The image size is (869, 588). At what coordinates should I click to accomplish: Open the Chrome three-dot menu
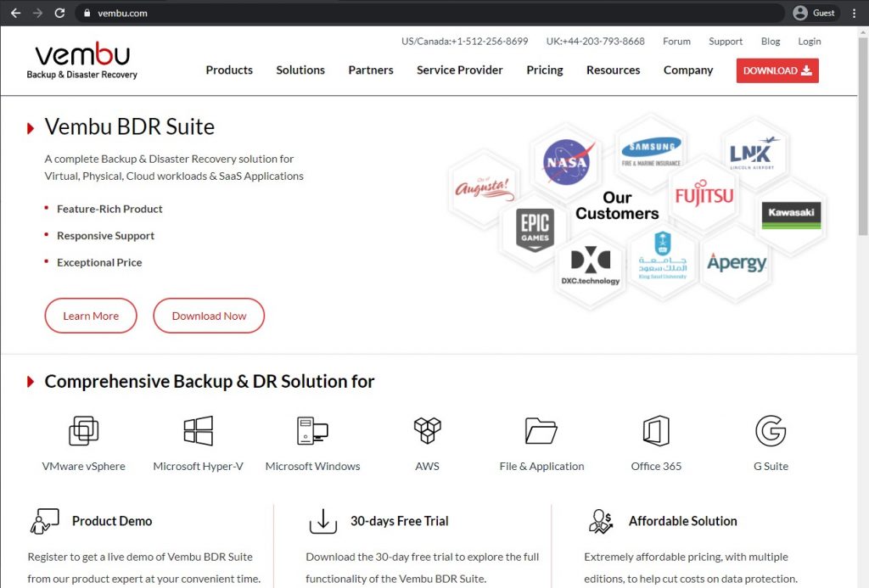click(x=854, y=13)
